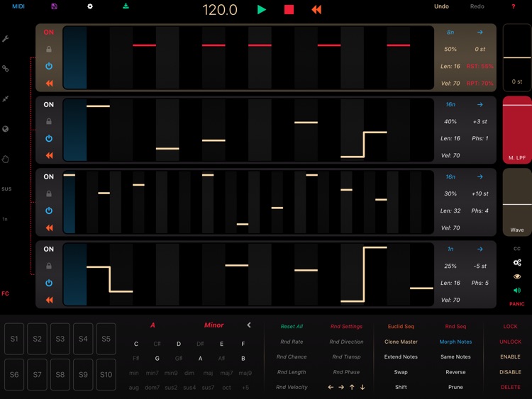Click Euclid Seq

pos(401,327)
